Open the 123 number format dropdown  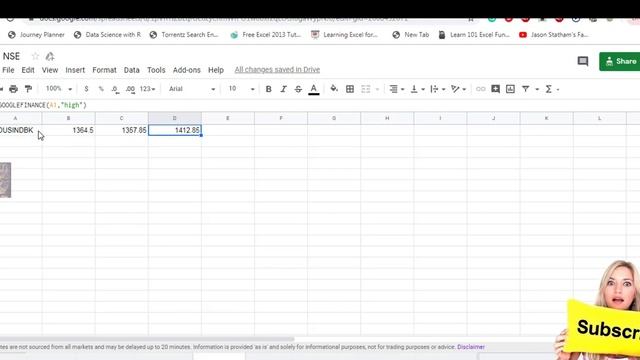[x=147, y=89]
